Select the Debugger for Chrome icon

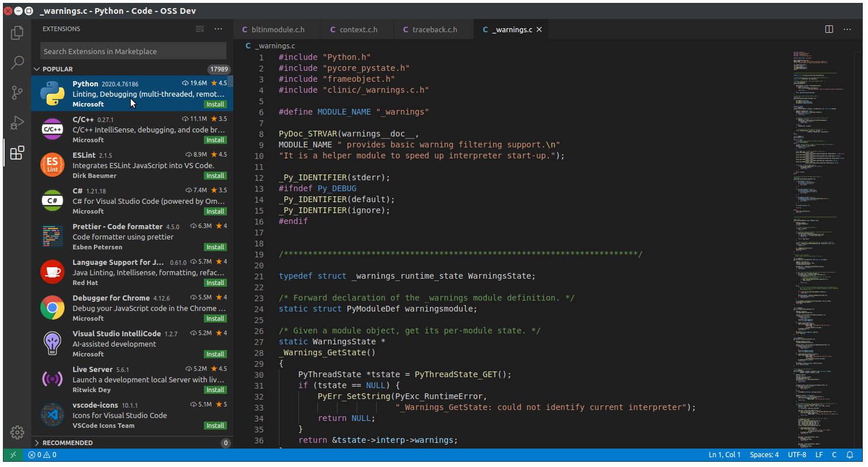(52, 307)
